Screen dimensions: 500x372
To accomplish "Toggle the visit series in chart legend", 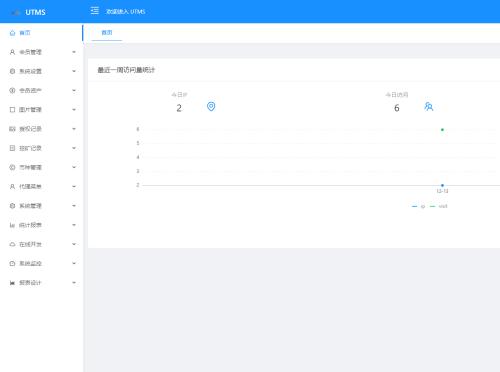I will tap(439, 206).
